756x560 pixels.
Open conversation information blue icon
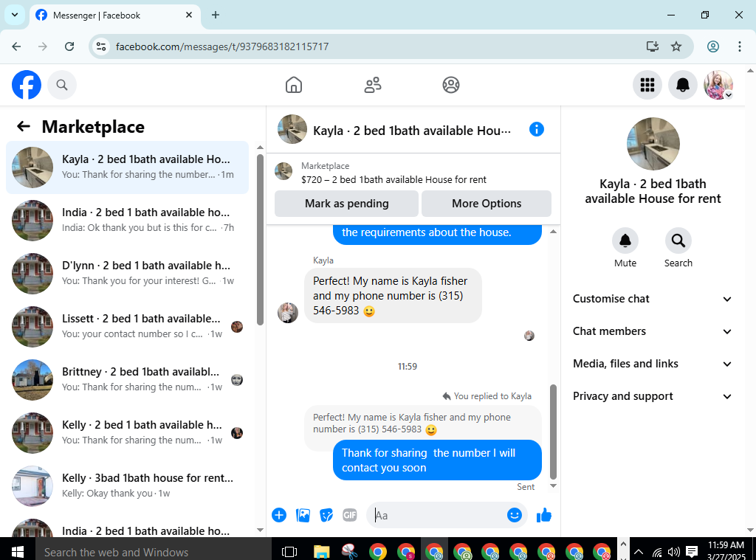pyautogui.click(x=536, y=129)
